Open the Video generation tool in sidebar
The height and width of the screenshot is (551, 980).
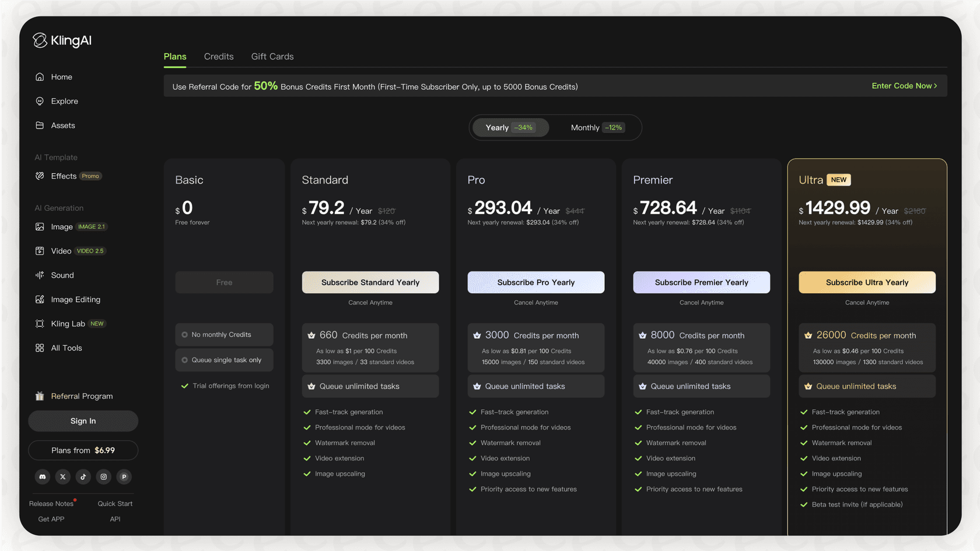60,251
